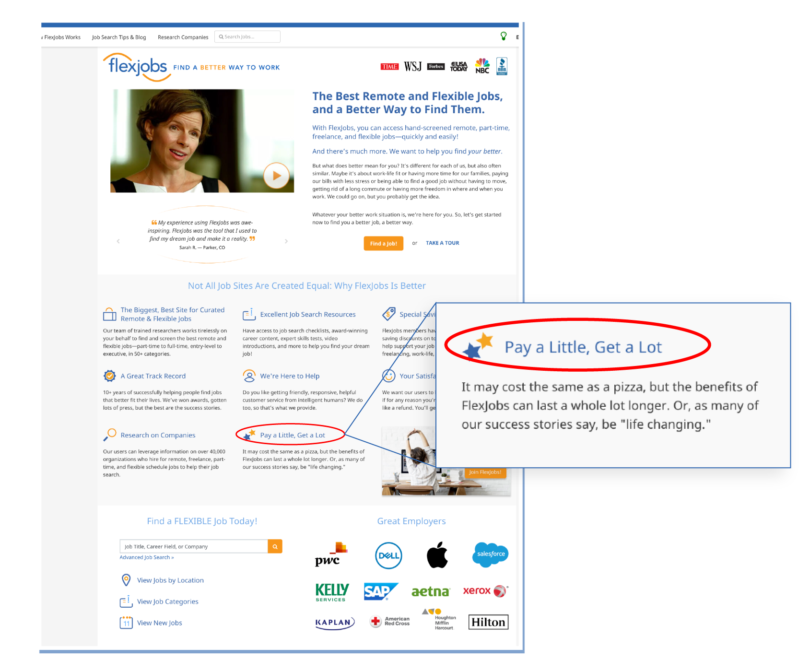Click the lightbulb icon in top bar
Viewport: 810px width, 672px height.
coord(504,36)
